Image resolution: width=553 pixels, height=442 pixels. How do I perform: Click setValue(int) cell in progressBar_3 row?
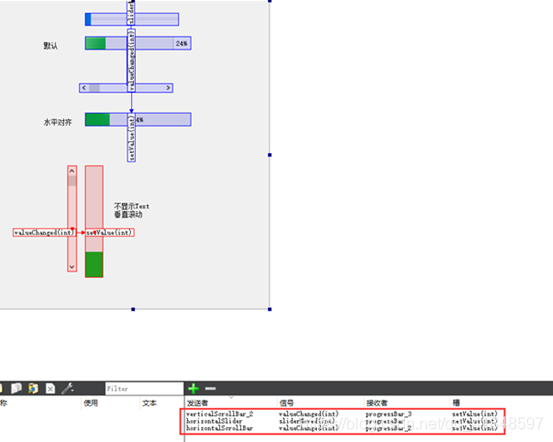(x=475, y=414)
